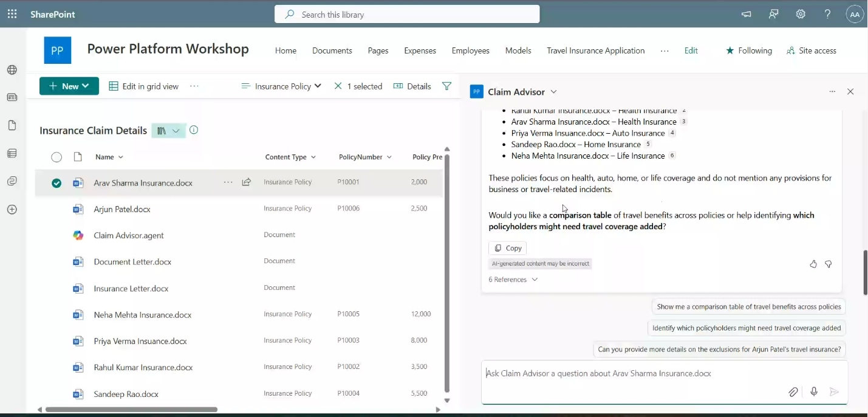Screen dimensions: 868x417
Task: Open the Name column header dropdown
Action: [109, 157]
